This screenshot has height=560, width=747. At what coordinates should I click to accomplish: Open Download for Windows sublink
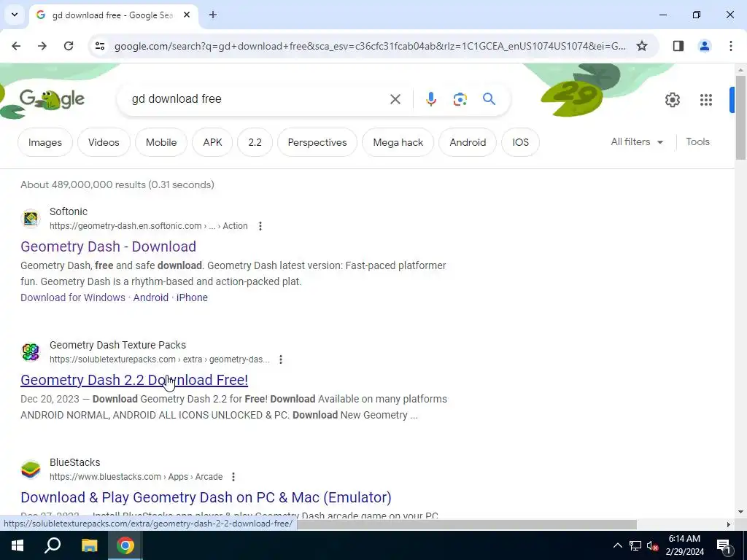click(x=73, y=297)
